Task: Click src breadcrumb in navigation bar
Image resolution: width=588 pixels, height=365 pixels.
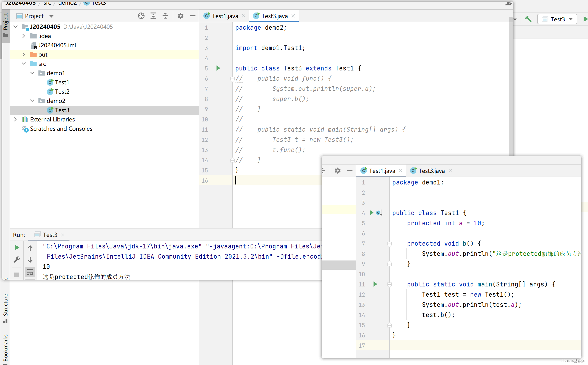Action: 47,3
